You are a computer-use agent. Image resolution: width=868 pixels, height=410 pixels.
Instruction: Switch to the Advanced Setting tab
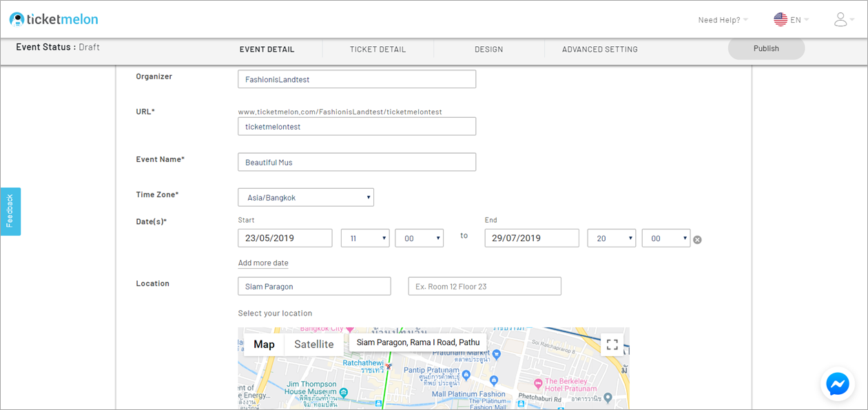(x=600, y=50)
